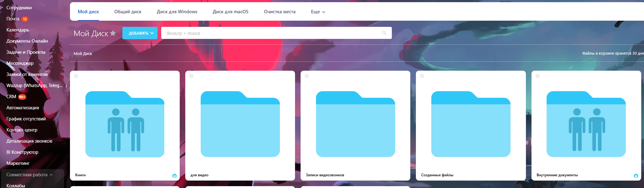The width and height of the screenshot is (644, 188).
Task: Open Мессенджер in the sidebar
Action: pos(20,63)
